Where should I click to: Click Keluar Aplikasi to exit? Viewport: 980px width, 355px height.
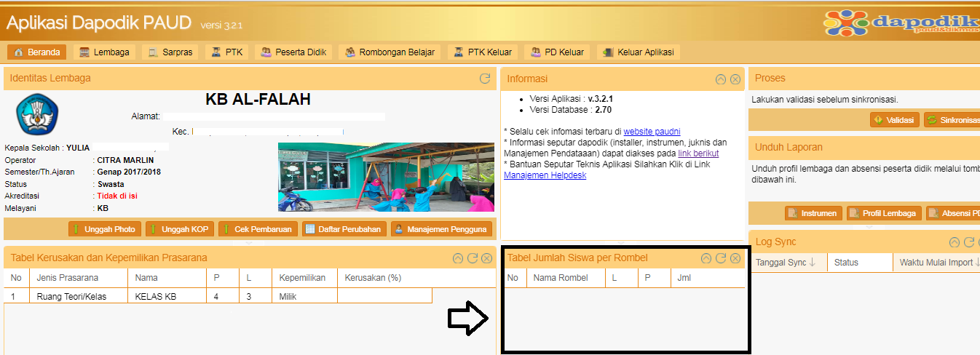638,52
